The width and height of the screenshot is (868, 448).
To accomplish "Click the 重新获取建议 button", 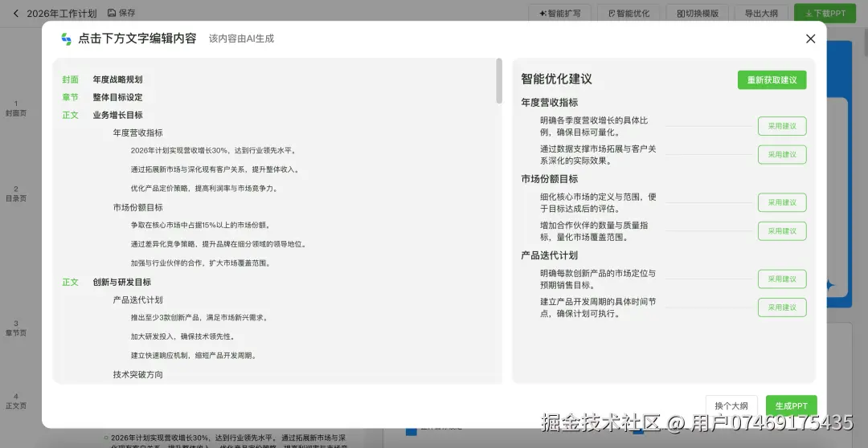I will pyautogui.click(x=772, y=80).
